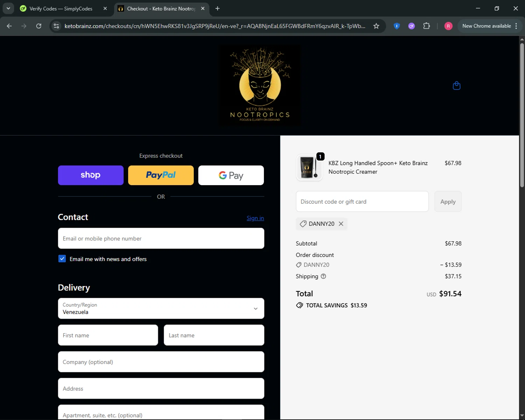
Task: Click the TOTAL SAVINGS $13.59 text
Action: coord(336,305)
